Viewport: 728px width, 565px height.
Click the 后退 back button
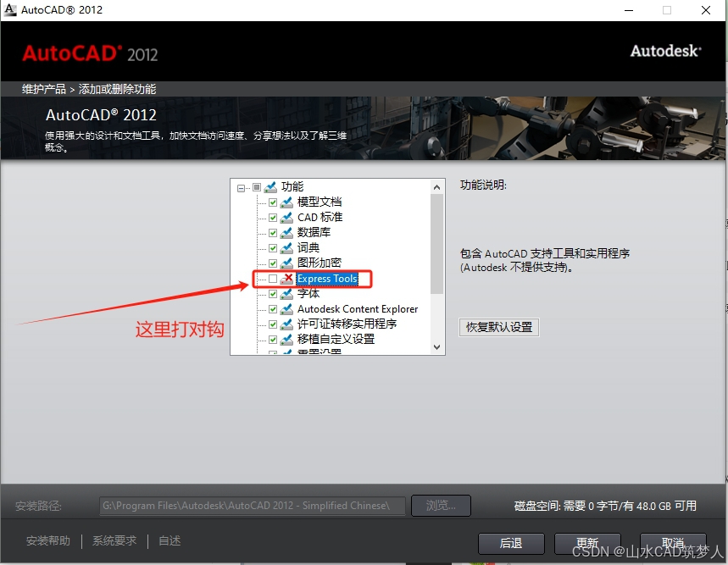[511, 543]
